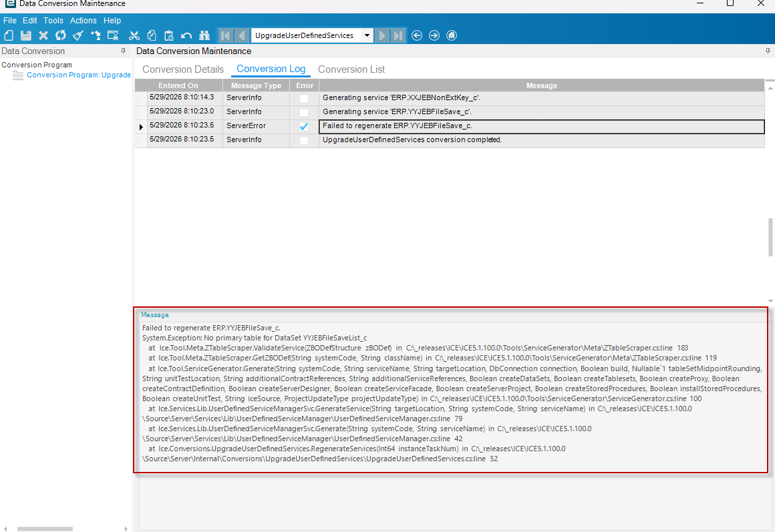
Task: Switch to the Conversion List tab
Action: 351,69
